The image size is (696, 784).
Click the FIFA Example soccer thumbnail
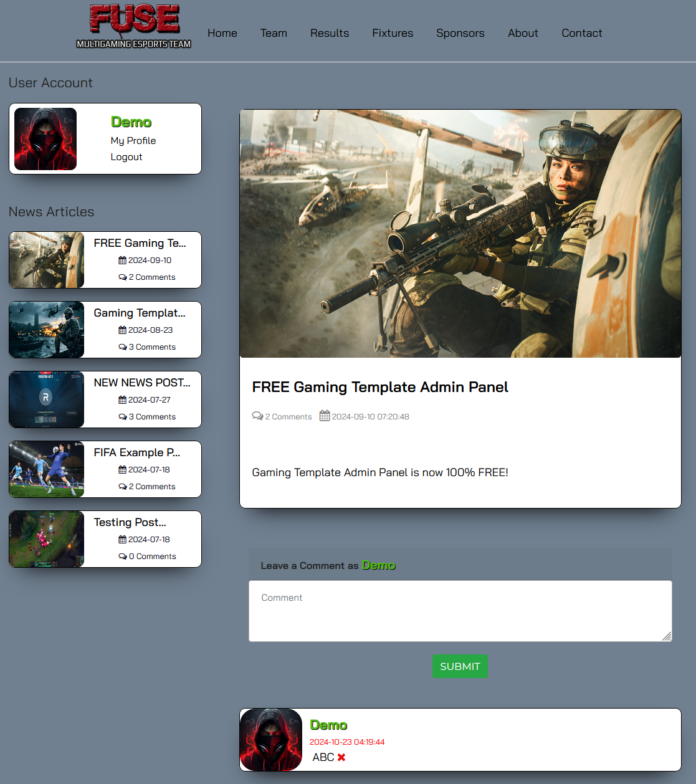click(47, 469)
